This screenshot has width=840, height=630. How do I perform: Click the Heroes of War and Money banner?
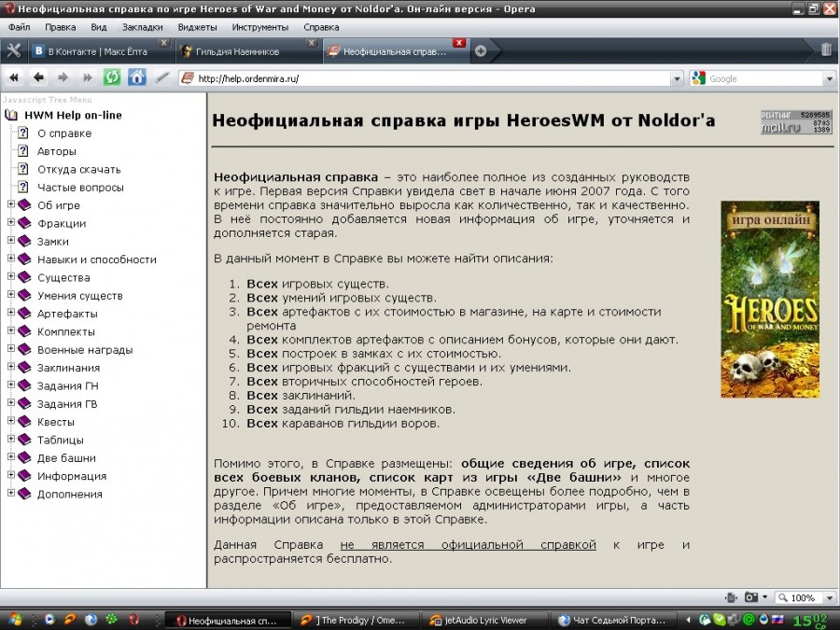point(770,299)
